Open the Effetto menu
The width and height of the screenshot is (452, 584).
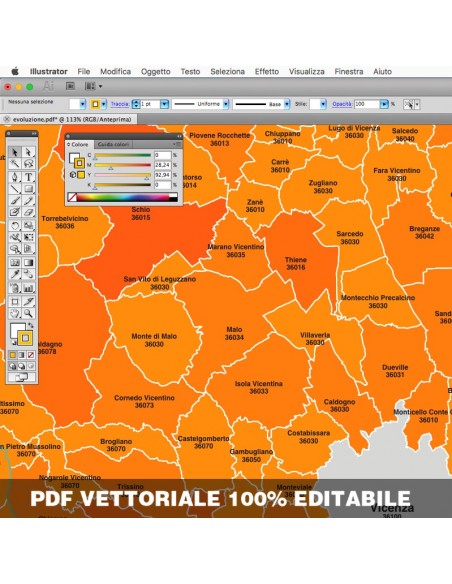(267, 72)
